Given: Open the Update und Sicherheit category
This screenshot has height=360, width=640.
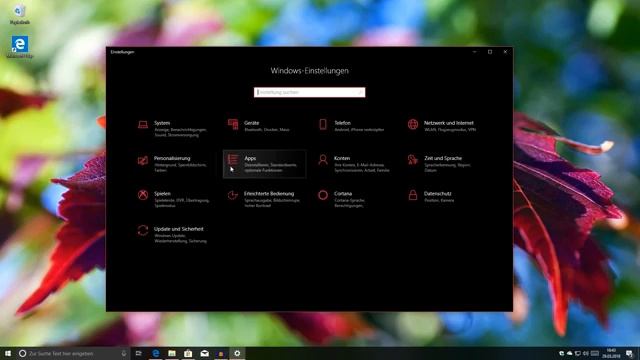Looking at the screenshot, I should coord(173,235).
